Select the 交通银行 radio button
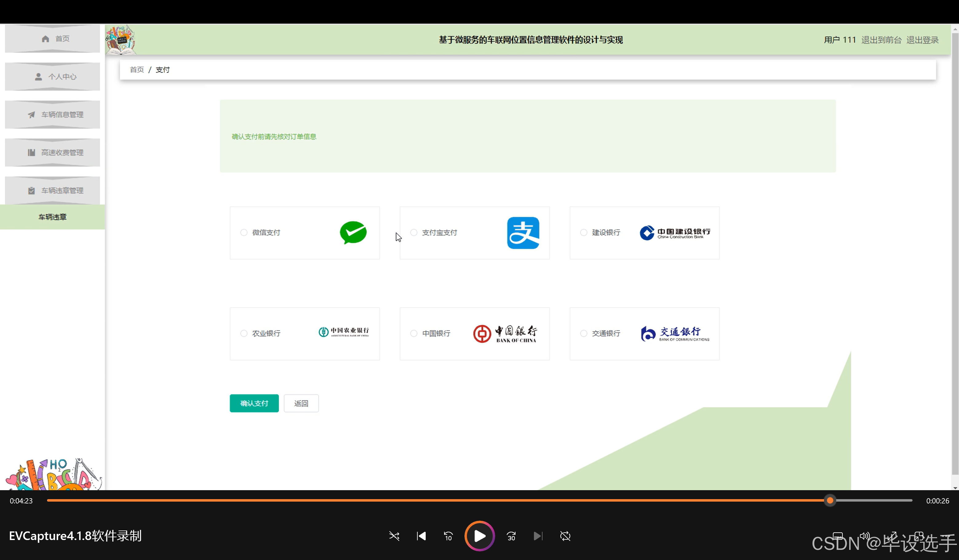Image resolution: width=959 pixels, height=560 pixels. pos(584,333)
